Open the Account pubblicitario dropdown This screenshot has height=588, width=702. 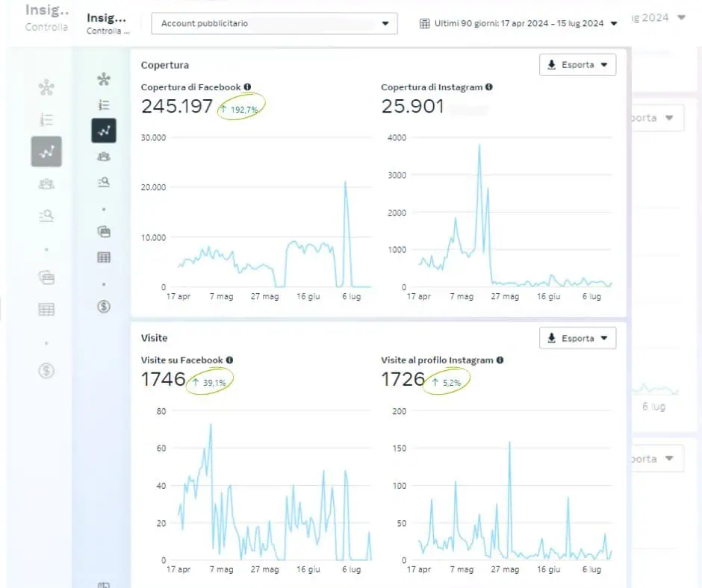click(274, 23)
